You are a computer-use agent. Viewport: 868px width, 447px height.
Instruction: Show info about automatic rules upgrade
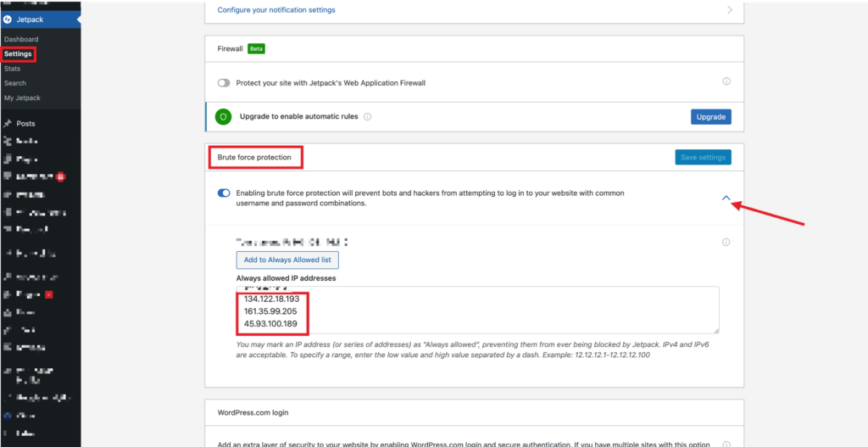click(368, 117)
